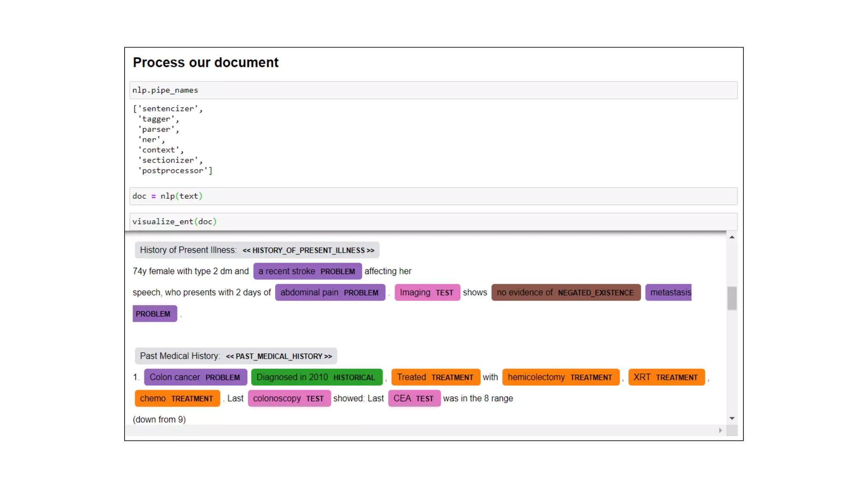Image resolution: width=868 pixels, height=488 pixels.
Task: Click the Past Medical History section header
Action: tap(236, 356)
